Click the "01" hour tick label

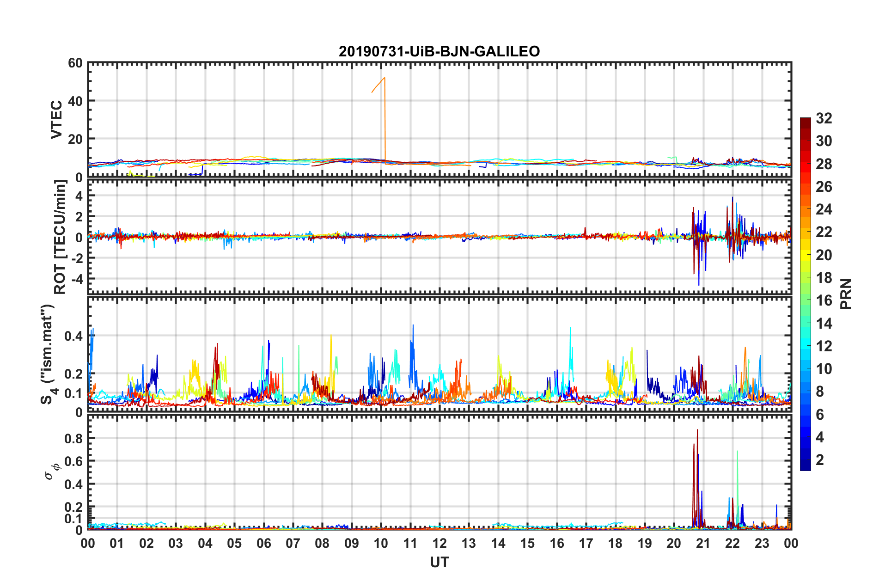(117, 543)
